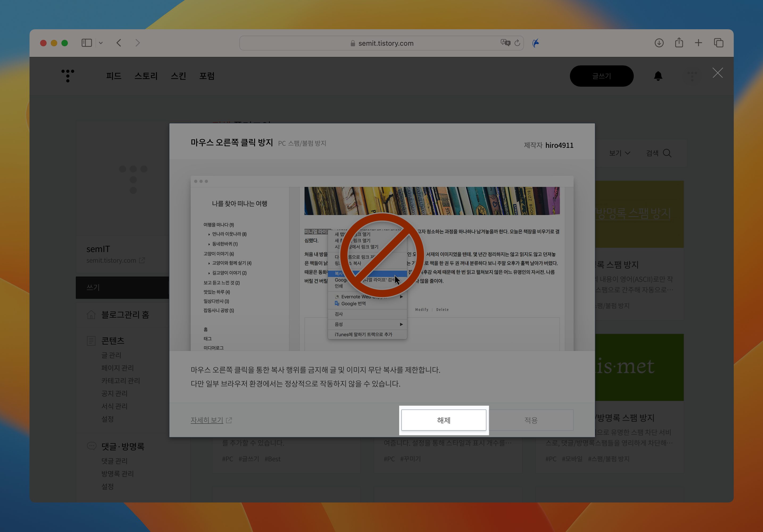Expand the 보기 dropdown
Image resolution: width=763 pixels, height=532 pixels.
[x=619, y=153]
